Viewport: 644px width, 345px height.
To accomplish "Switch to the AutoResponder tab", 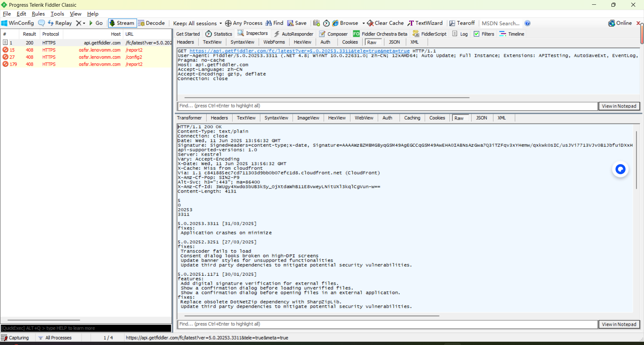I will 293,34.
